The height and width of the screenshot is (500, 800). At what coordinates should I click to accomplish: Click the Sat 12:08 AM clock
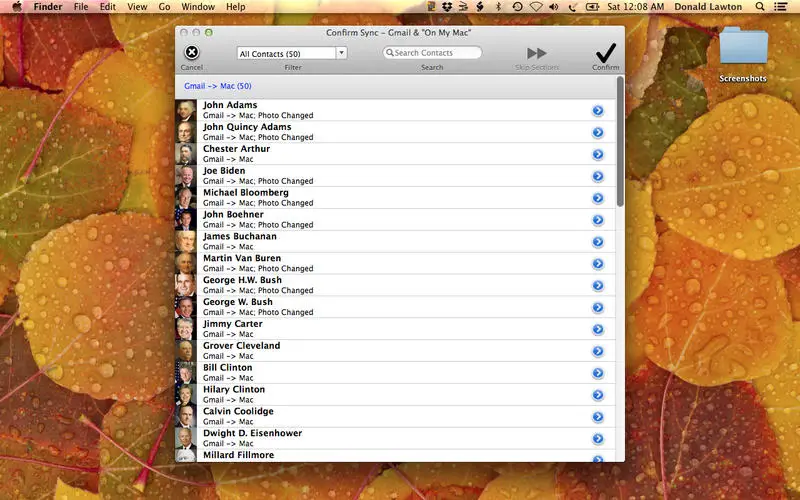coord(636,7)
